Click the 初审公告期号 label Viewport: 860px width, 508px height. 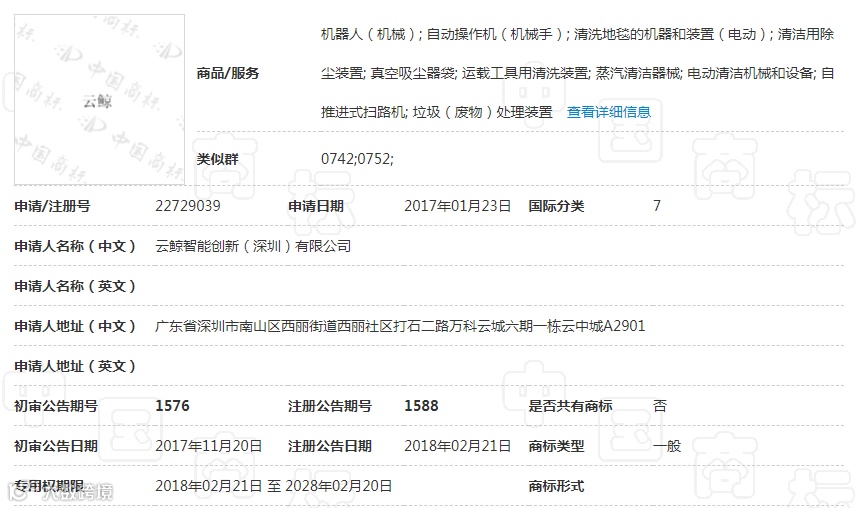56,406
